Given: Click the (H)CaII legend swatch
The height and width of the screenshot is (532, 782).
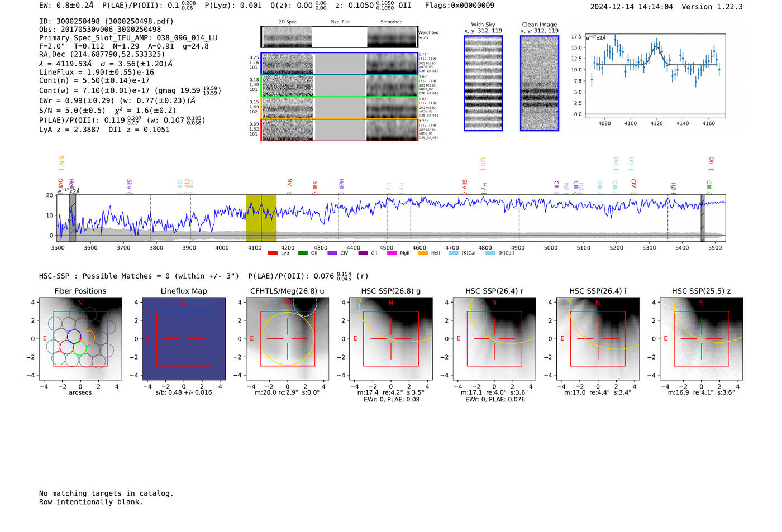Looking at the screenshot, I should coord(490,253).
